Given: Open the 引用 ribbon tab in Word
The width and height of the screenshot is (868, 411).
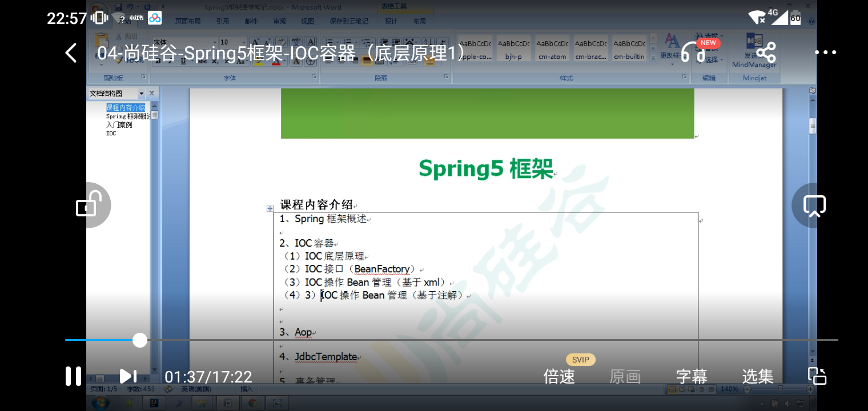Looking at the screenshot, I should [x=223, y=21].
